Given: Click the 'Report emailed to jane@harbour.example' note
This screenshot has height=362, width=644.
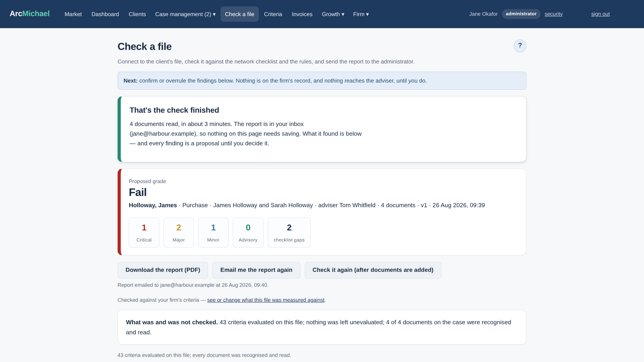Looking at the screenshot, I should pyautogui.click(x=193, y=285).
